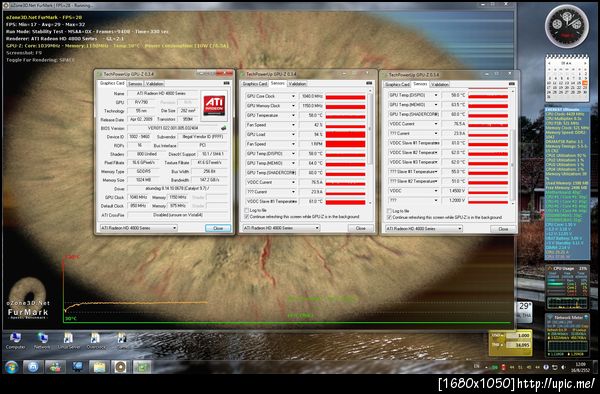Switch to Validation tab in left GPU-Z window

155,83
